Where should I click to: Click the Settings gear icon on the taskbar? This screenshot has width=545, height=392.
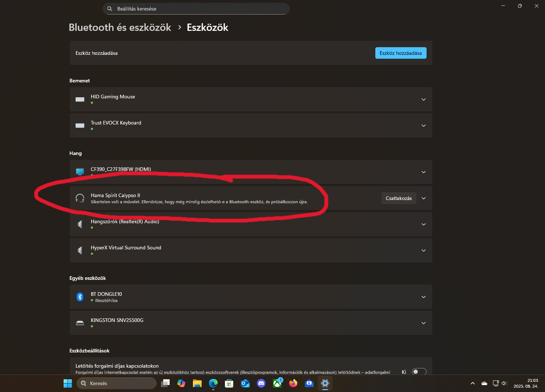tap(325, 383)
